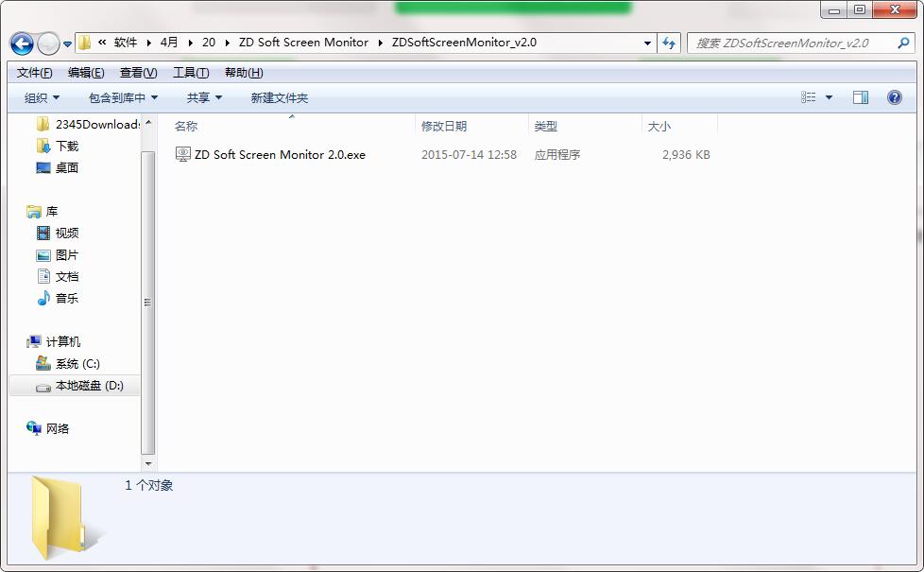Open 文档 library

[58, 277]
